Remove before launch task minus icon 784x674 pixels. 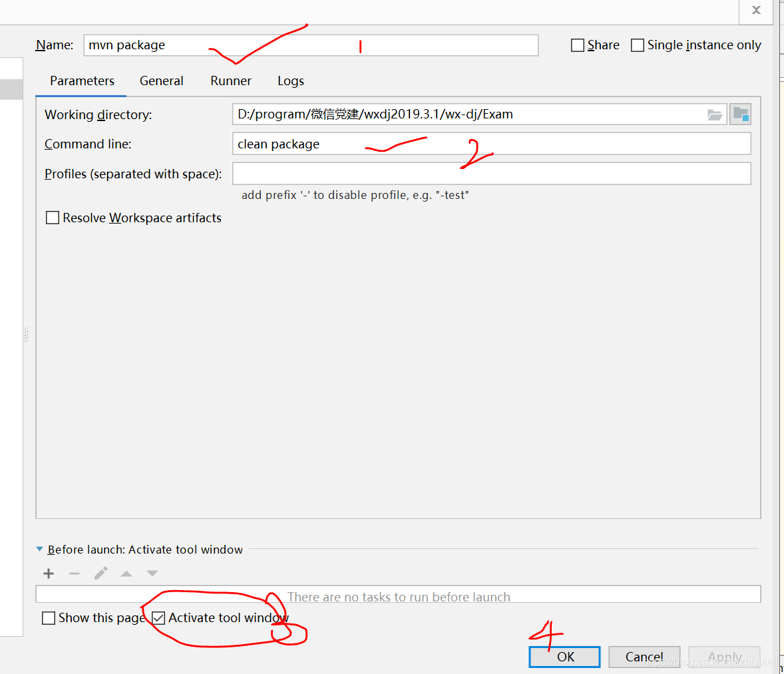pos(75,574)
